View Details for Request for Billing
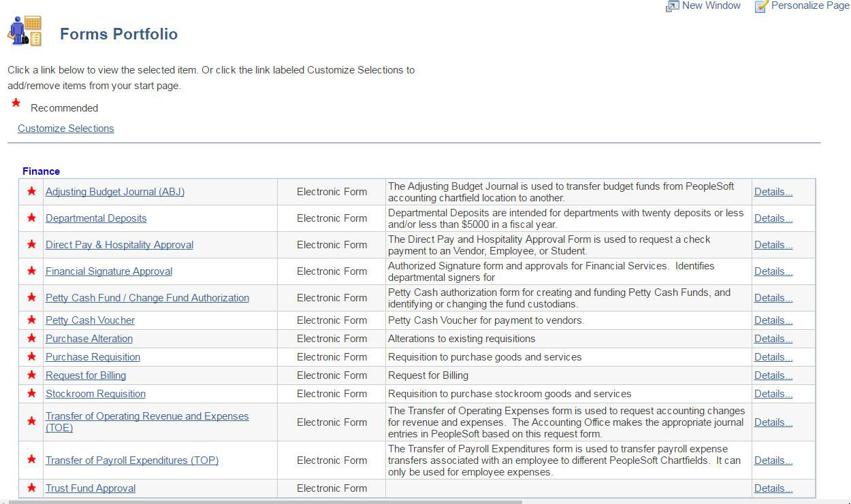This screenshot has height=504, width=851. pyautogui.click(x=773, y=375)
